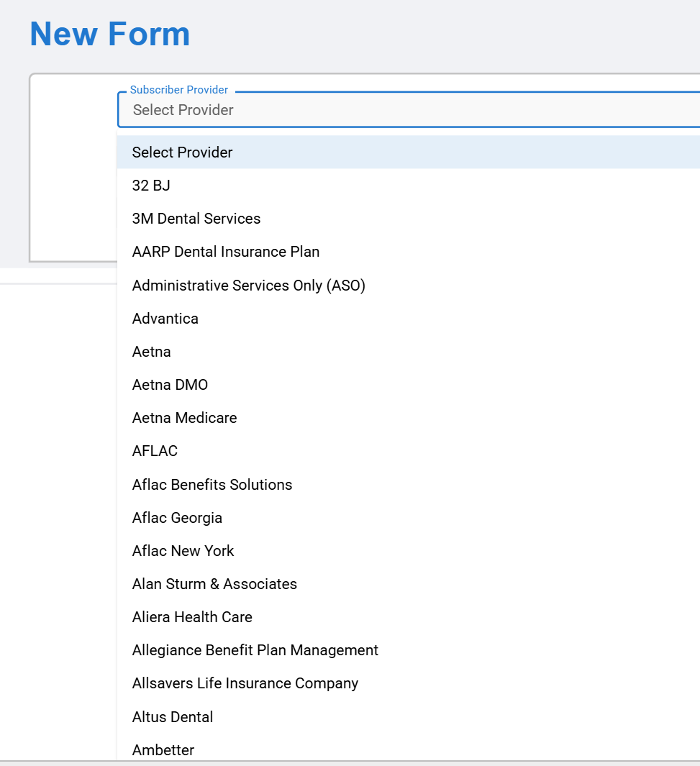The width and height of the screenshot is (700, 766).
Task: Select Aflac Georgia option
Action: pyautogui.click(x=177, y=518)
